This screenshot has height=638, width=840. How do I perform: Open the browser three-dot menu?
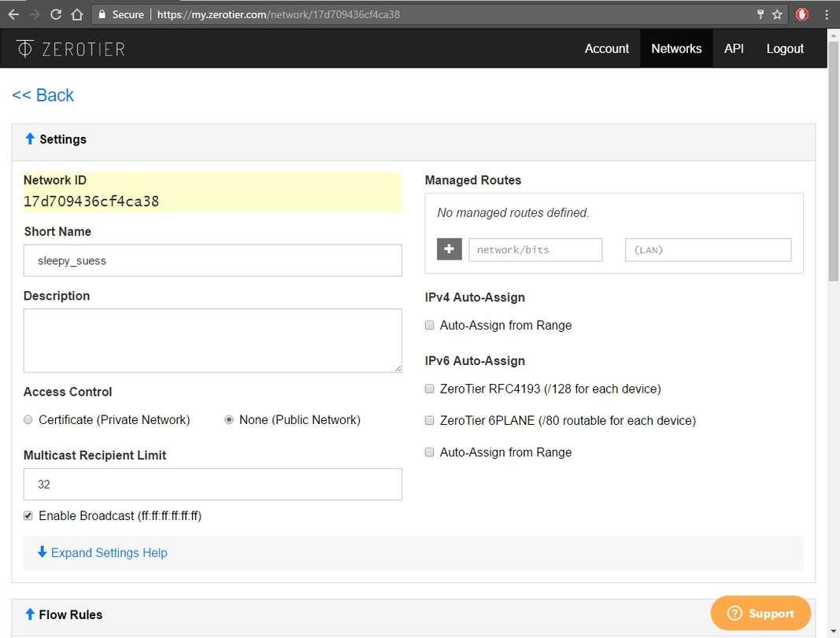click(x=826, y=14)
